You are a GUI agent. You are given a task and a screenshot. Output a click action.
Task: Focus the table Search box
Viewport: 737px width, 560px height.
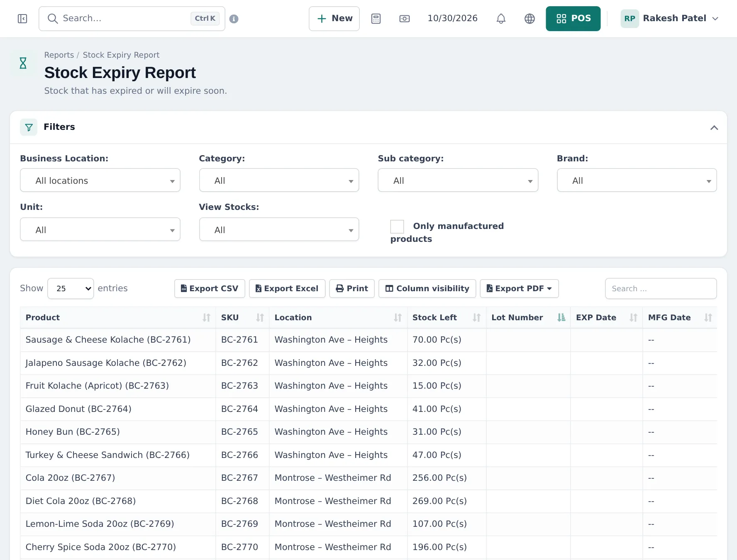[661, 289]
